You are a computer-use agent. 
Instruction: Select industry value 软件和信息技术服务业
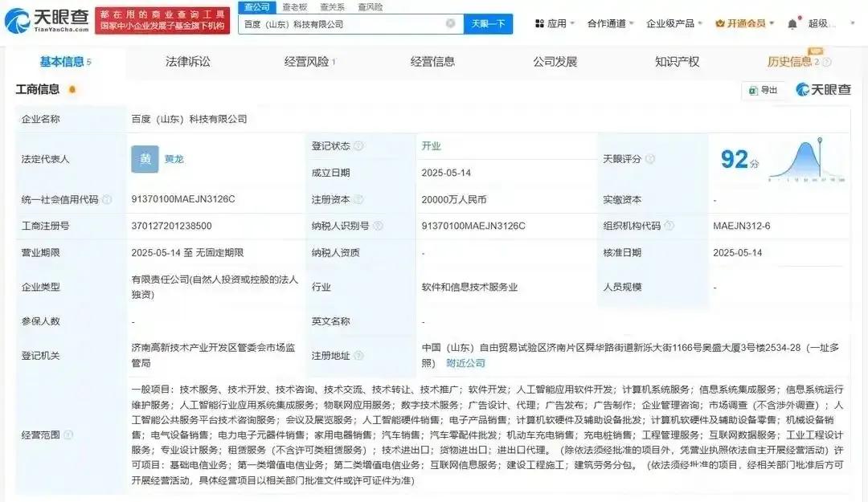469,288
